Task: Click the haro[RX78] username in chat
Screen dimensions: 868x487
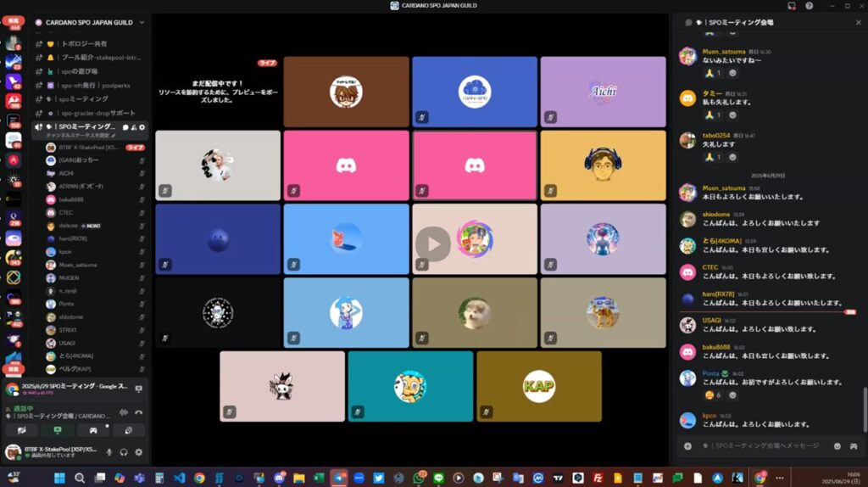Action: [718, 294]
